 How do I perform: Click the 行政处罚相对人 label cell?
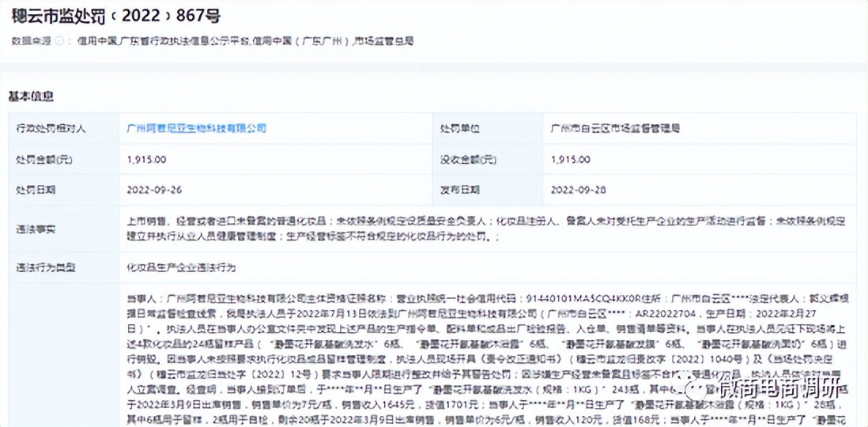click(x=64, y=128)
